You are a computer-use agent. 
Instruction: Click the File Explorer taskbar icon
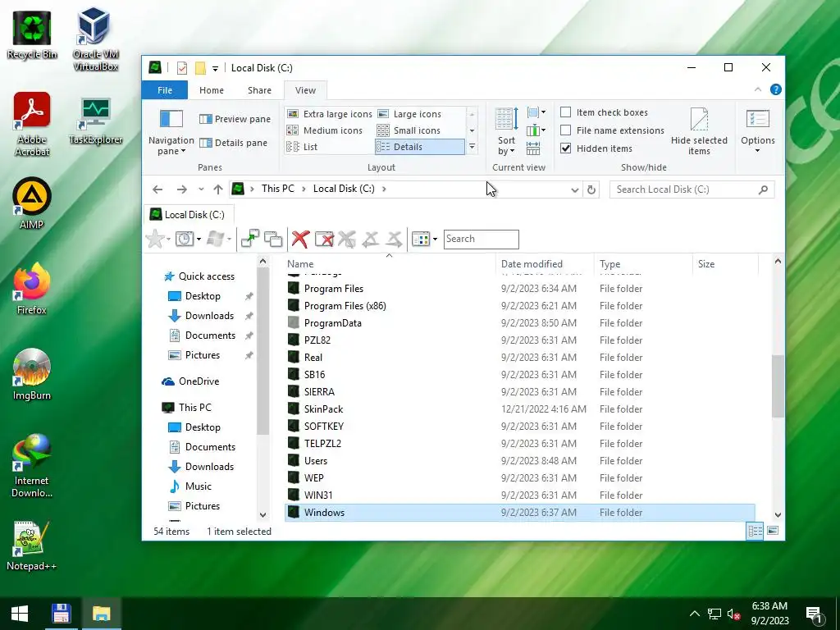[x=101, y=614]
